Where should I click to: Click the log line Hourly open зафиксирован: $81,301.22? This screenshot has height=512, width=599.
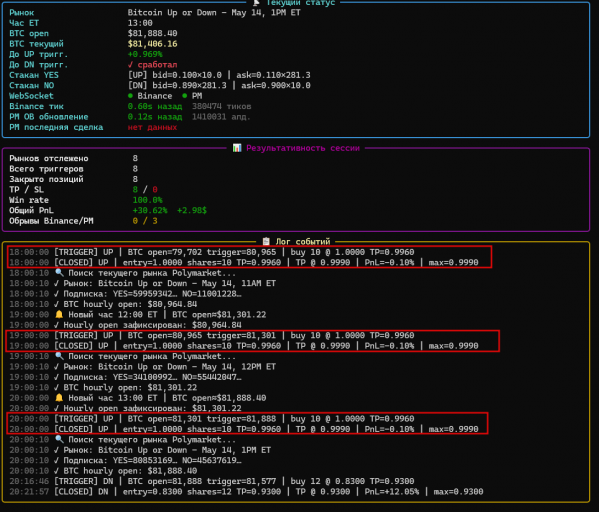125,408
